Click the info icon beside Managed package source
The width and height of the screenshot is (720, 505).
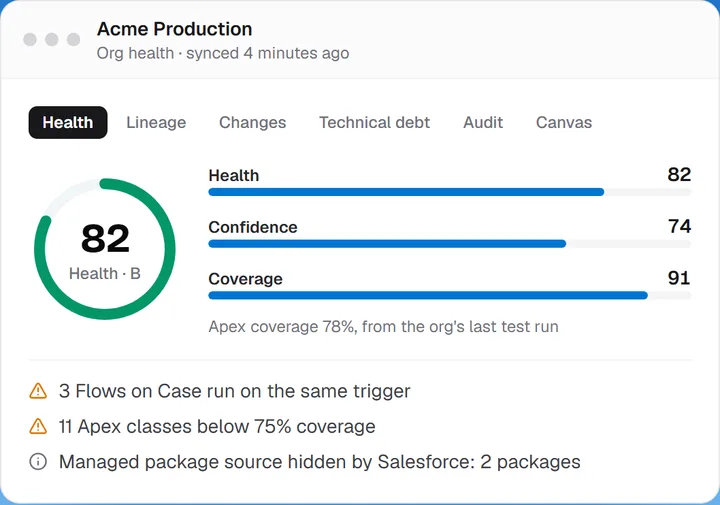38,462
